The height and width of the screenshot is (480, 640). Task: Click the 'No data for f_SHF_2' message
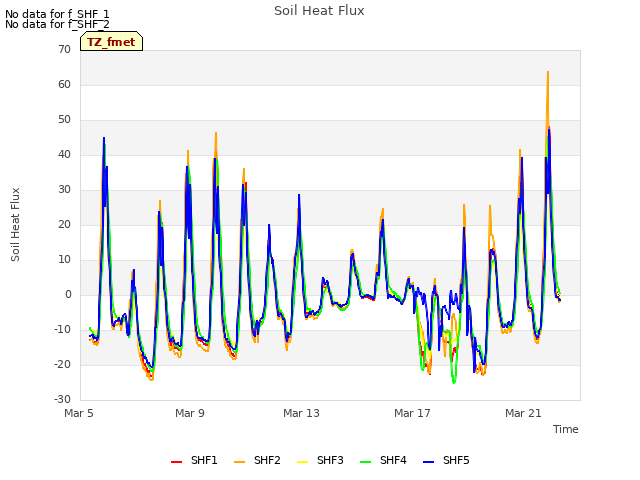[x=57, y=24]
